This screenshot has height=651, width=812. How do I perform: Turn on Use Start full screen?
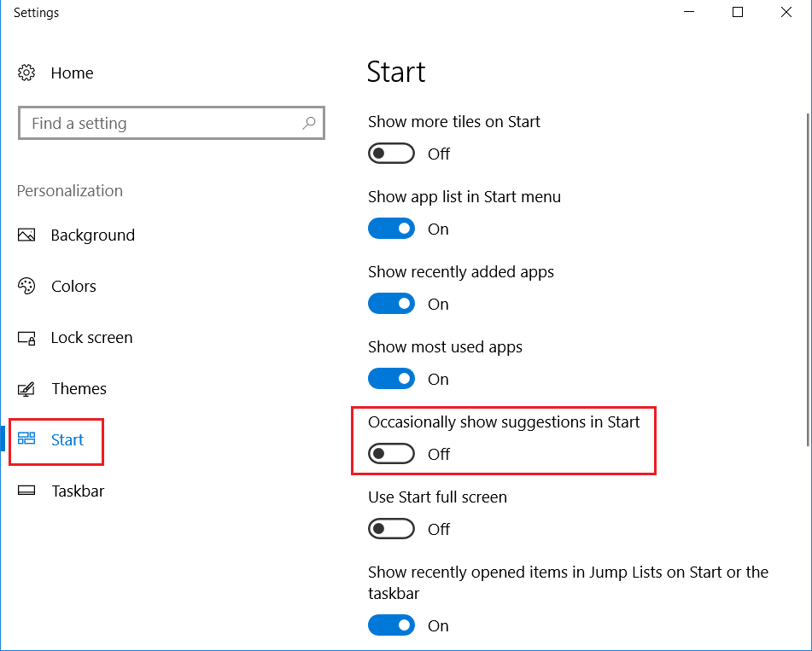(x=391, y=529)
